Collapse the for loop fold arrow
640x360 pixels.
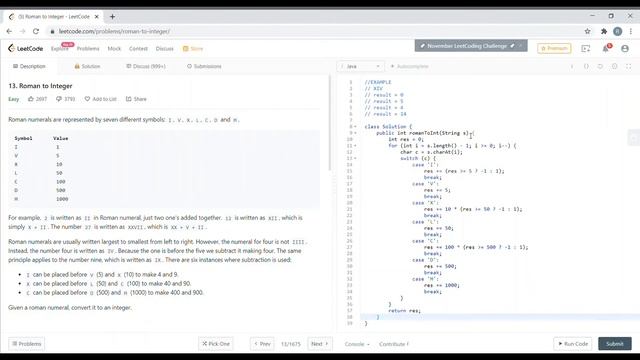(355, 146)
